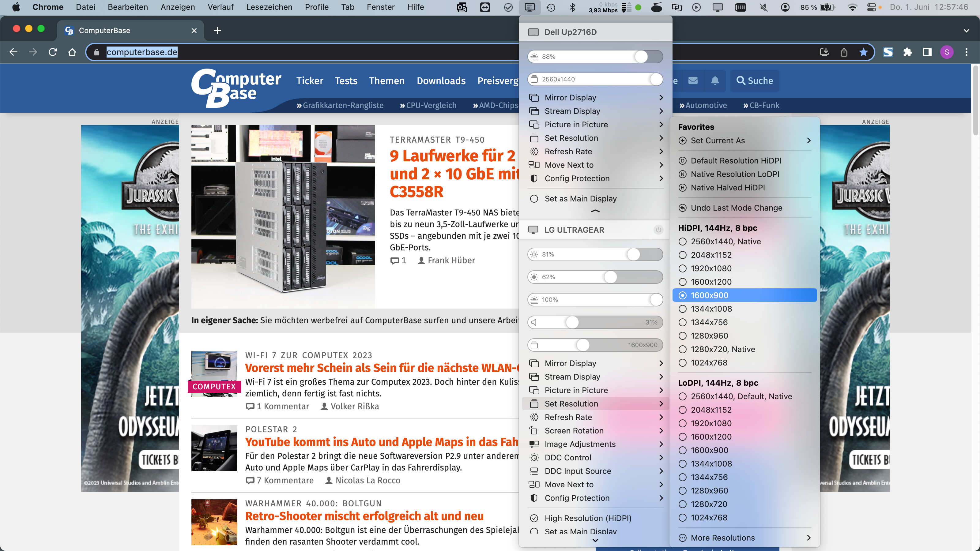The height and width of the screenshot is (551, 980).
Task: Click the LG ULTRAGEAR power icon
Action: (658, 230)
